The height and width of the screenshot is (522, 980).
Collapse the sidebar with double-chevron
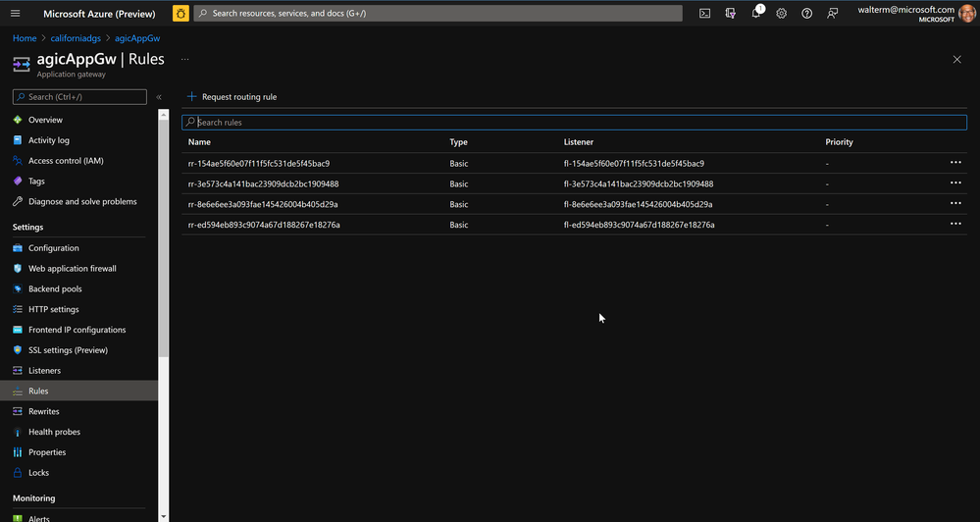[159, 97]
